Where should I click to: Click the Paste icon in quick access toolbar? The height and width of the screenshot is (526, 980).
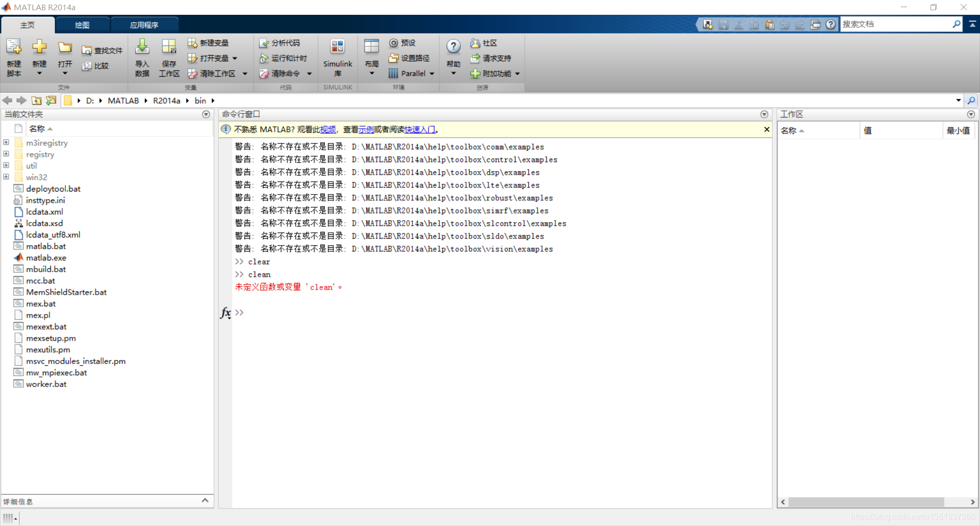pyautogui.click(x=770, y=25)
